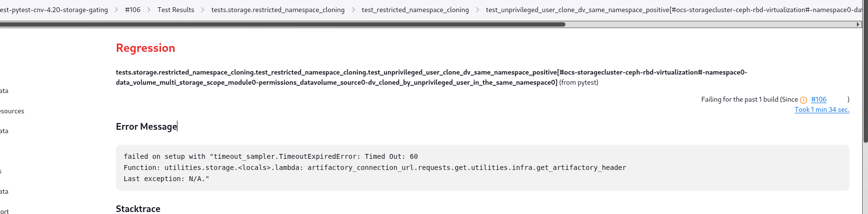Screen dimensions: 868x214
Task: Open the Test Results breadcrumb
Action: click(x=176, y=10)
